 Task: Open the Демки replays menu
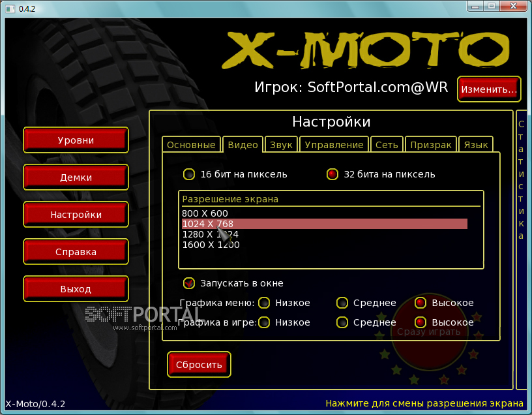tap(76, 177)
